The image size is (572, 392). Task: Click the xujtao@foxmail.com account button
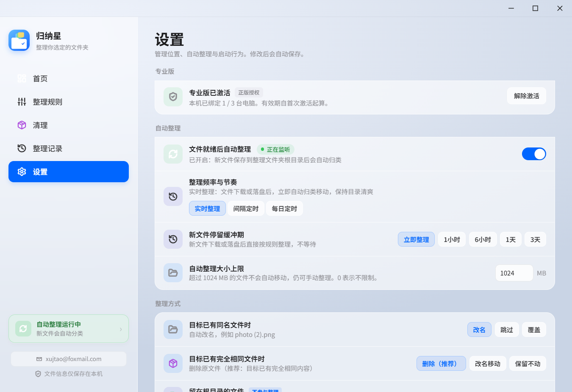[x=69, y=359]
